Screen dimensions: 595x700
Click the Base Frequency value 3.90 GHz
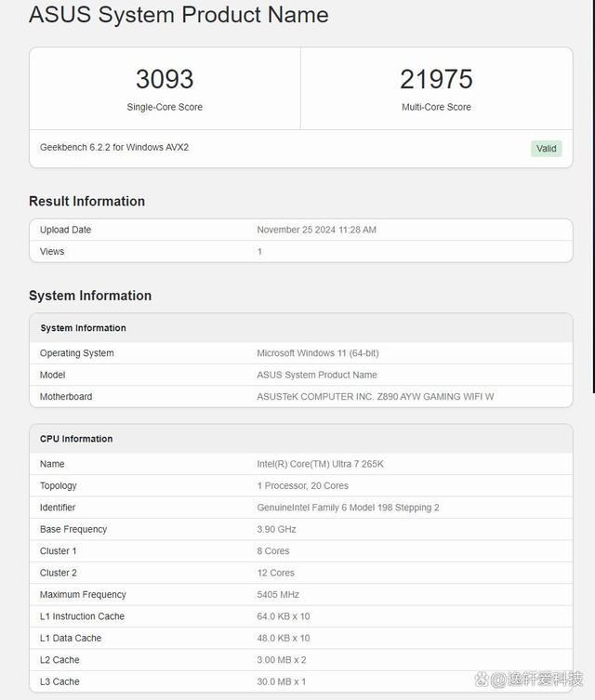(x=276, y=530)
